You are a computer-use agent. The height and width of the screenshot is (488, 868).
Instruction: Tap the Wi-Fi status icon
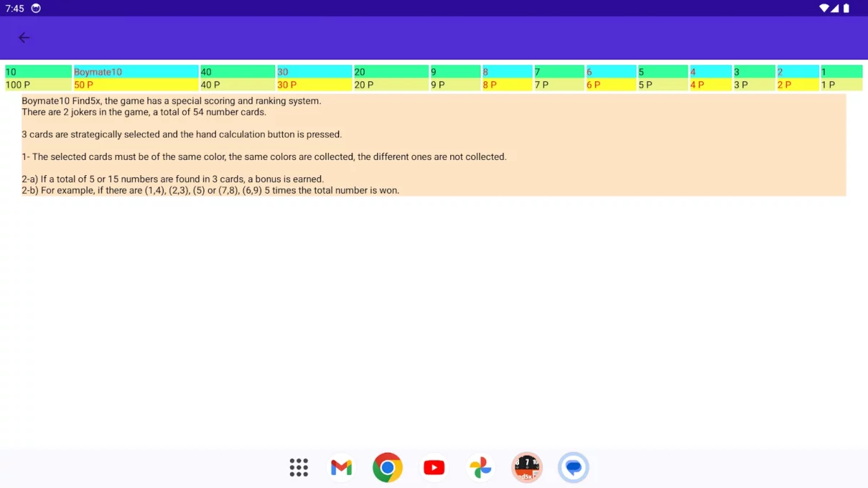(x=823, y=9)
